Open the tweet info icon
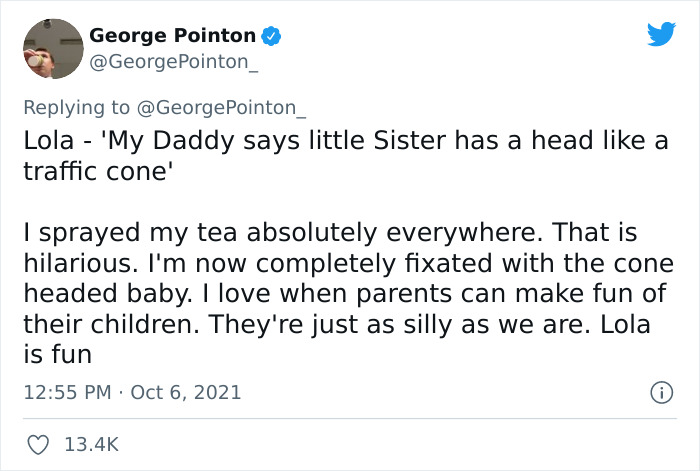Image resolution: width=700 pixels, height=471 pixels. click(x=659, y=392)
